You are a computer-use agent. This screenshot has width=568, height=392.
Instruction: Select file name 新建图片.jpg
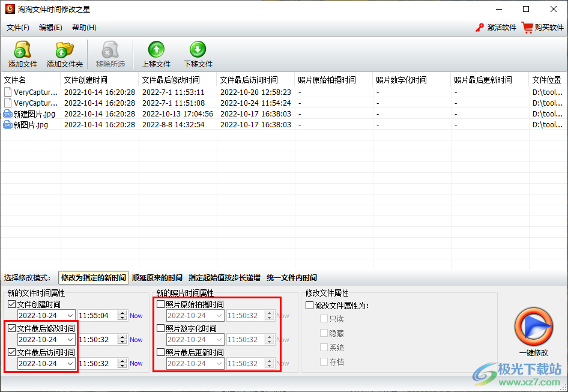[x=34, y=114]
